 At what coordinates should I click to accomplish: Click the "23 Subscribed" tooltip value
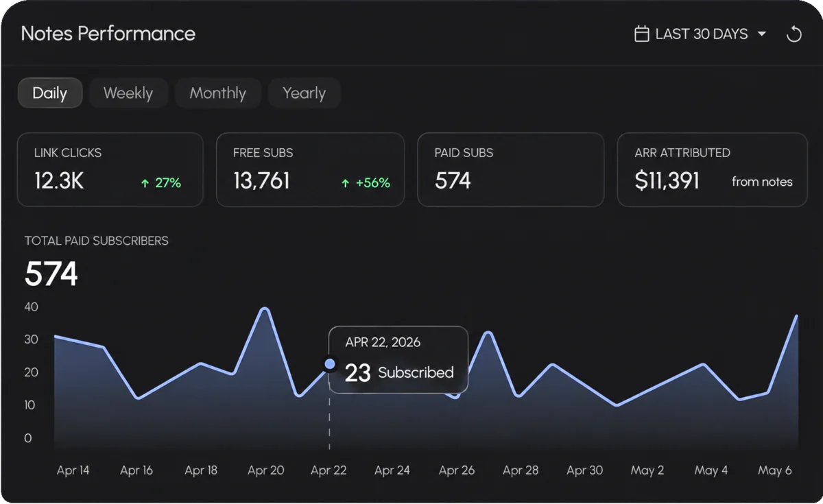click(x=399, y=372)
